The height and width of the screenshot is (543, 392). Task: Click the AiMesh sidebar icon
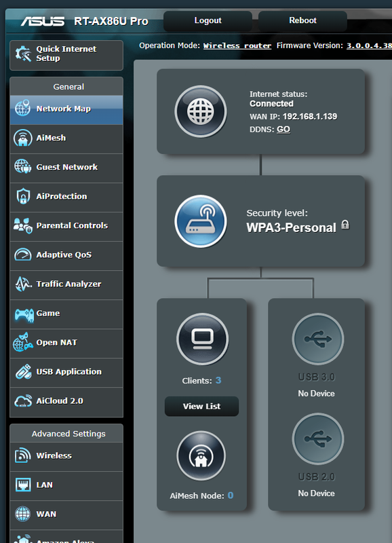(x=23, y=138)
